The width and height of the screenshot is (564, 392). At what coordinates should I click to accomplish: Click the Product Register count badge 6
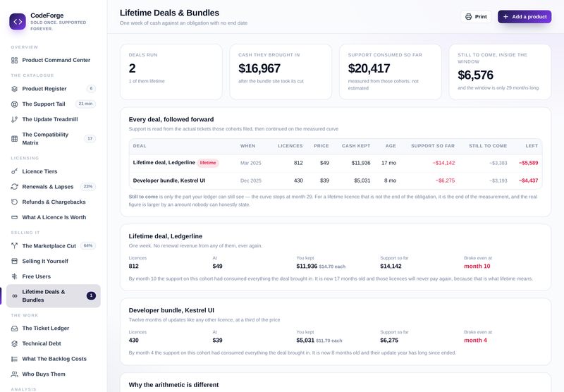pyautogui.click(x=91, y=88)
